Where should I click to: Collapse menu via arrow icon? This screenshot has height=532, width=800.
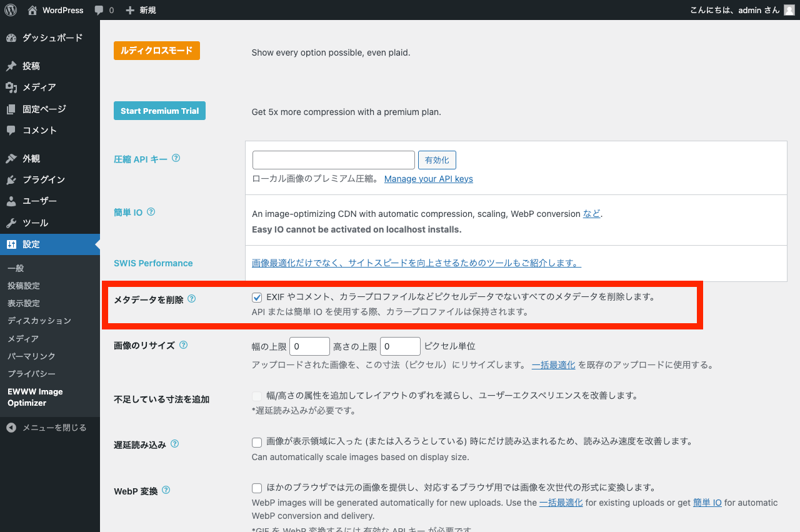(11, 428)
